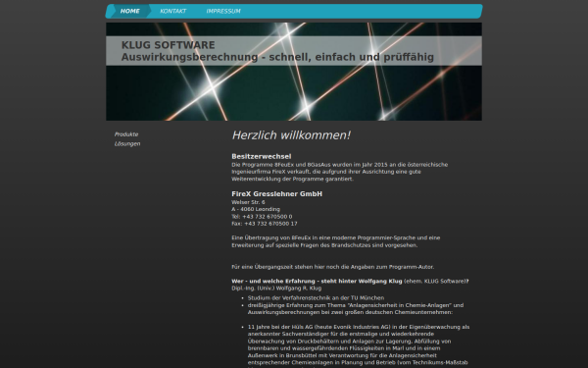Click the paragraph starting 'Eine Übertragung von BFeuEx'
Screen dimensions: 588x368
pyautogui.click(x=335, y=241)
